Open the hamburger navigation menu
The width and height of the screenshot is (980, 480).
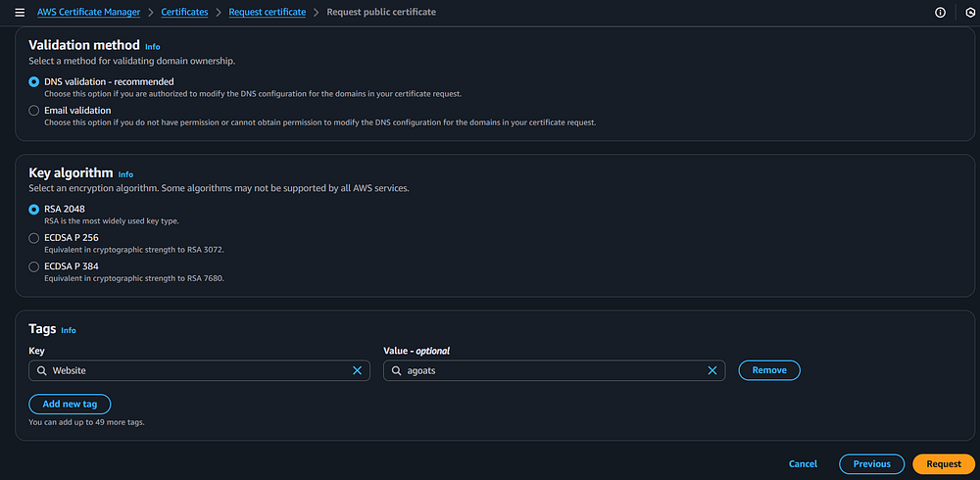tap(20, 12)
